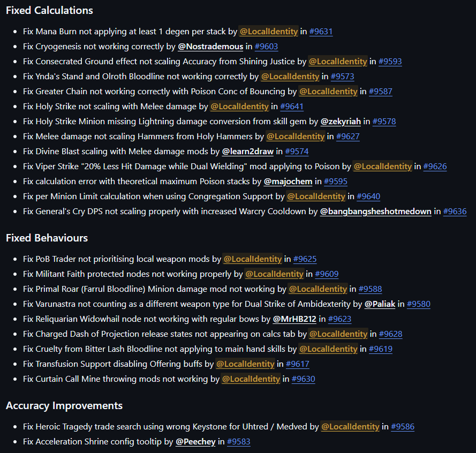The width and height of the screenshot is (476, 453).
Task: Open pull request #9586
Action: pyautogui.click(x=403, y=426)
